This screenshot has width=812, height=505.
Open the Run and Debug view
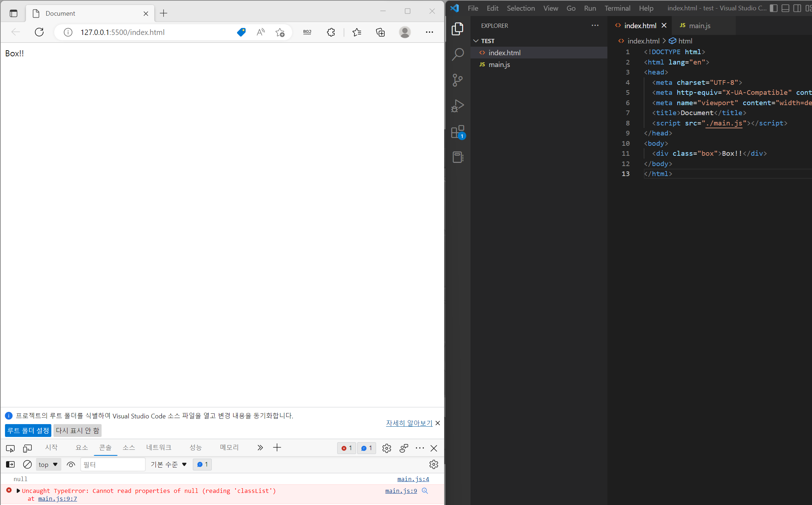click(458, 106)
